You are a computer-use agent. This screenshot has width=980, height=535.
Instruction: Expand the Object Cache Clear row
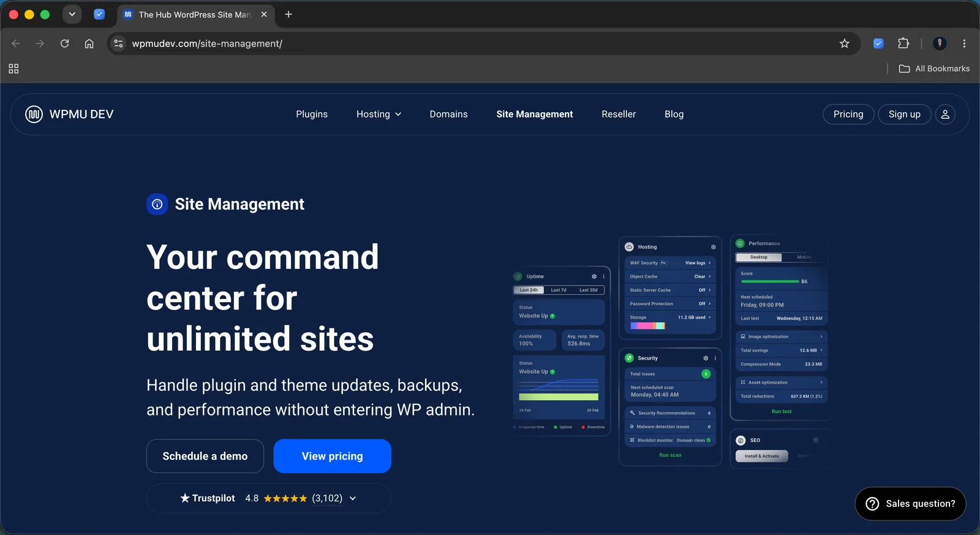point(670,276)
